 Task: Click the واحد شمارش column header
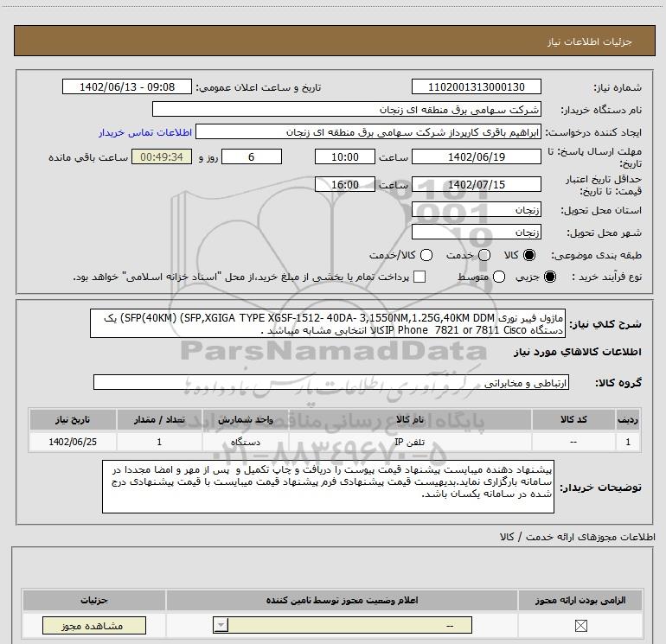(x=246, y=419)
